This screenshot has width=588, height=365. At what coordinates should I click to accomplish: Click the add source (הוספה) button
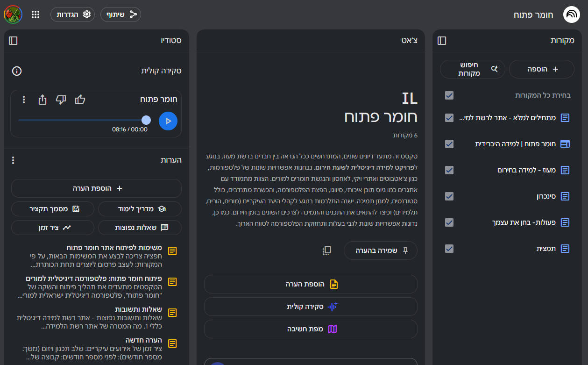(x=541, y=69)
